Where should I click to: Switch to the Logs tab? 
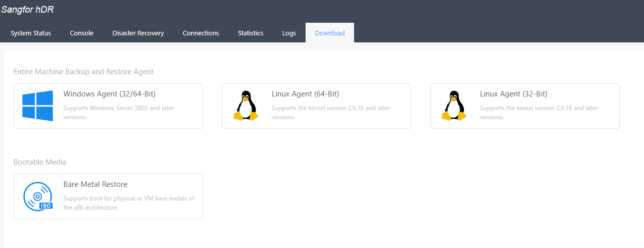[289, 33]
